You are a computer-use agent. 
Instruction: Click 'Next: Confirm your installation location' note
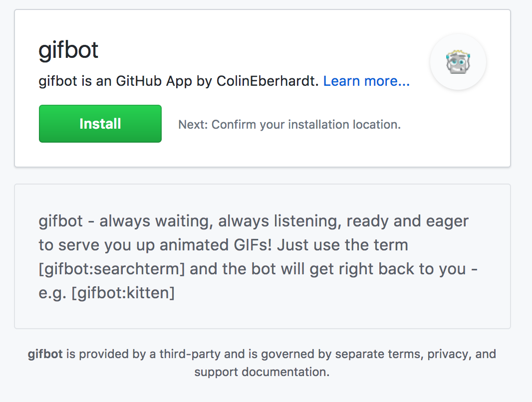[289, 124]
